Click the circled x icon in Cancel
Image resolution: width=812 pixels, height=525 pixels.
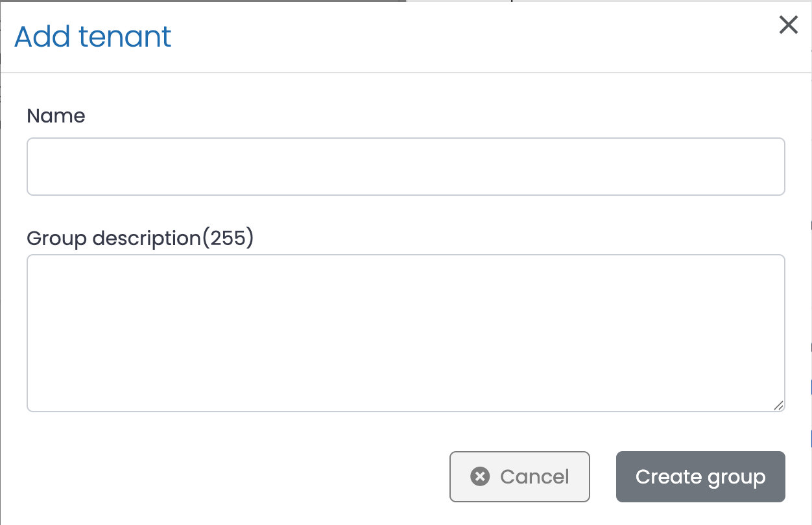[480, 476]
